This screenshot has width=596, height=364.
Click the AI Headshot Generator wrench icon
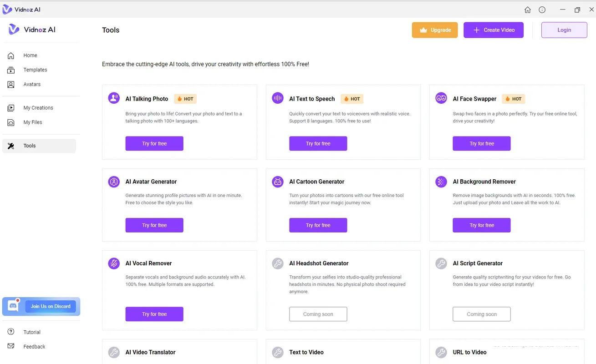(x=278, y=263)
